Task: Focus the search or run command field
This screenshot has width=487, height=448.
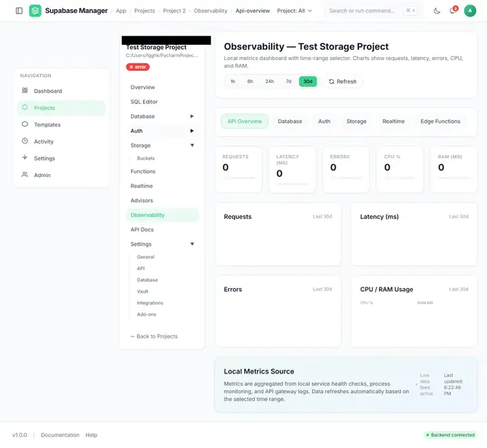Action: [x=373, y=11]
